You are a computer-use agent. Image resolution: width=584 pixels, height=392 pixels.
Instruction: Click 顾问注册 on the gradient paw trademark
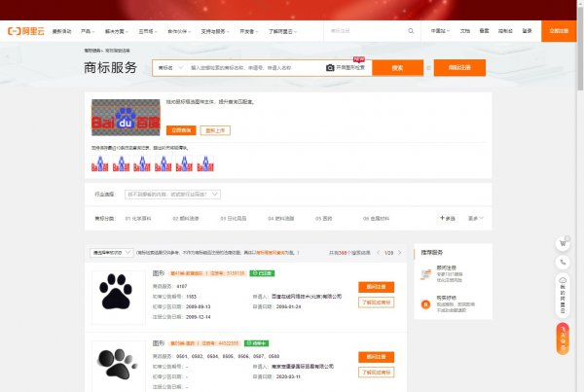click(376, 357)
